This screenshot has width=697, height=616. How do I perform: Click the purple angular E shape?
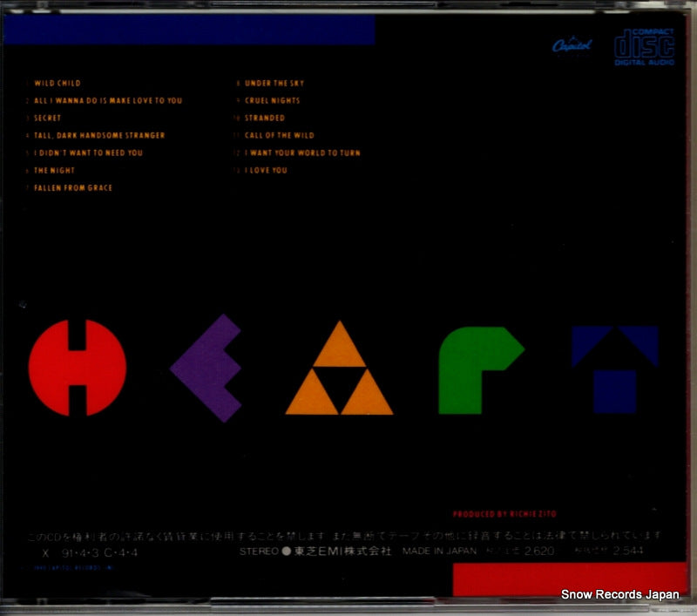[x=207, y=368]
